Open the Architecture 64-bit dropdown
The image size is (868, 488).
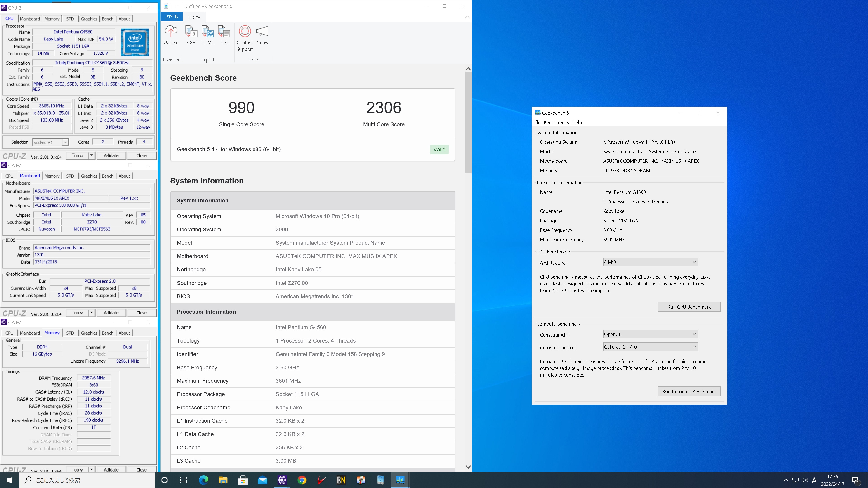click(x=650, y=262)
